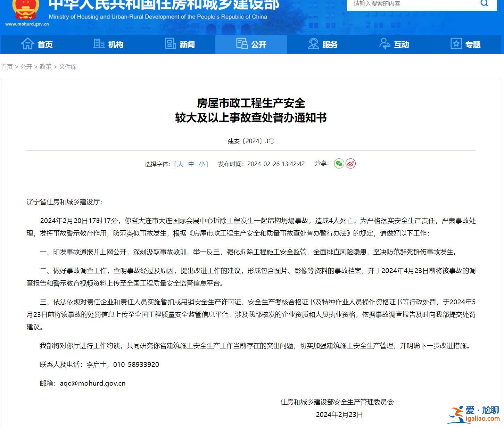The width and height of the screenshot is (504, 428).
Task: Click the search magnifier icon
Action: (484, 3)
